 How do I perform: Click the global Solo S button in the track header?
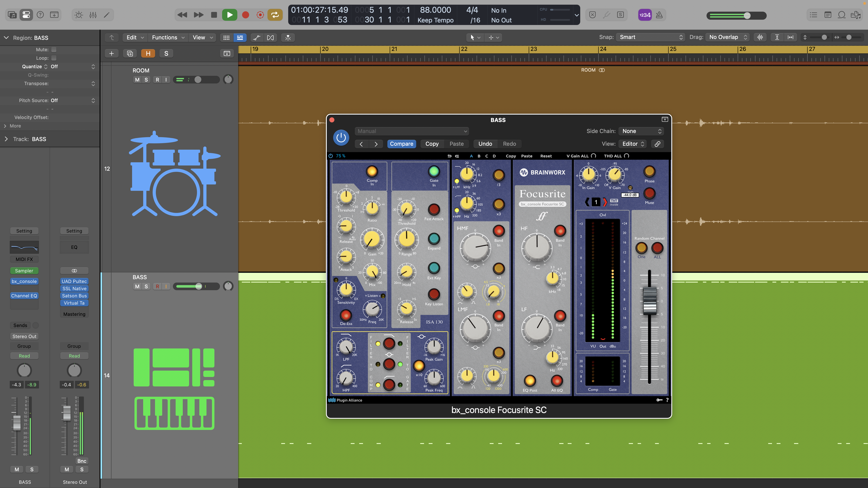166,54
